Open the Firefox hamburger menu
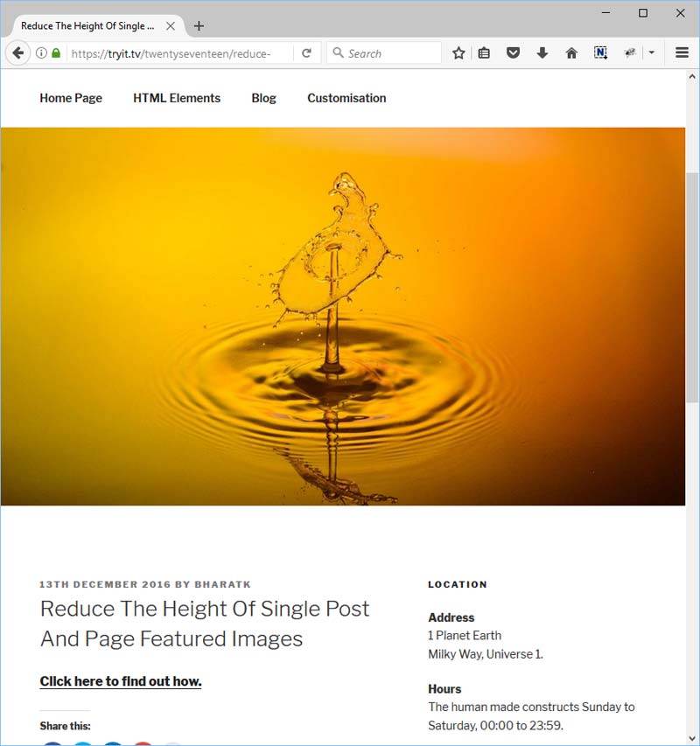The height and width of the screenshot is (746, 700). 682,52
